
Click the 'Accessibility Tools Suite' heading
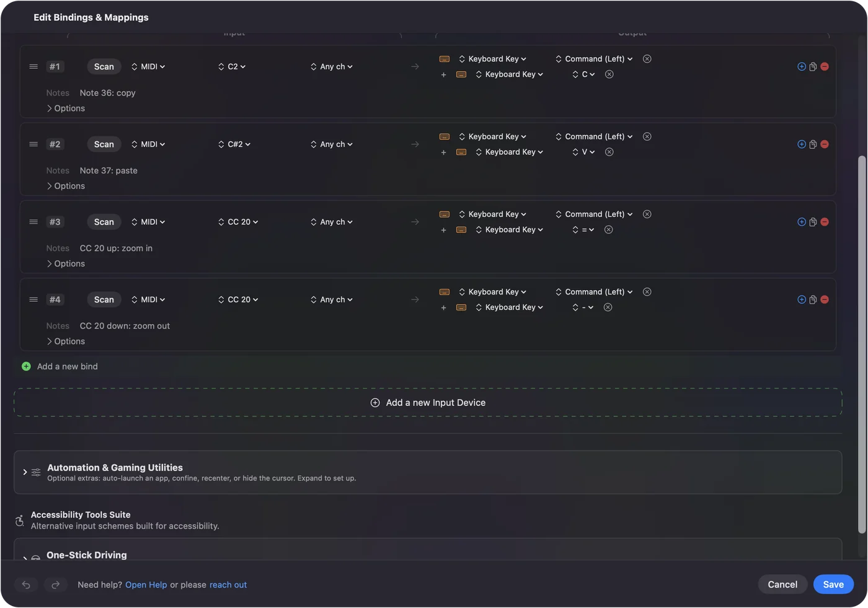[81, 514]
